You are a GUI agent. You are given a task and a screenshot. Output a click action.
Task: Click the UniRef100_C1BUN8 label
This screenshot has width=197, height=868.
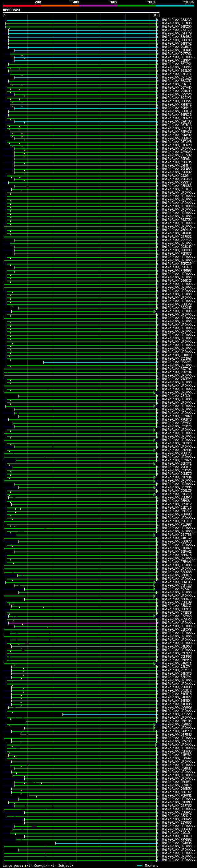coord(177,803)
